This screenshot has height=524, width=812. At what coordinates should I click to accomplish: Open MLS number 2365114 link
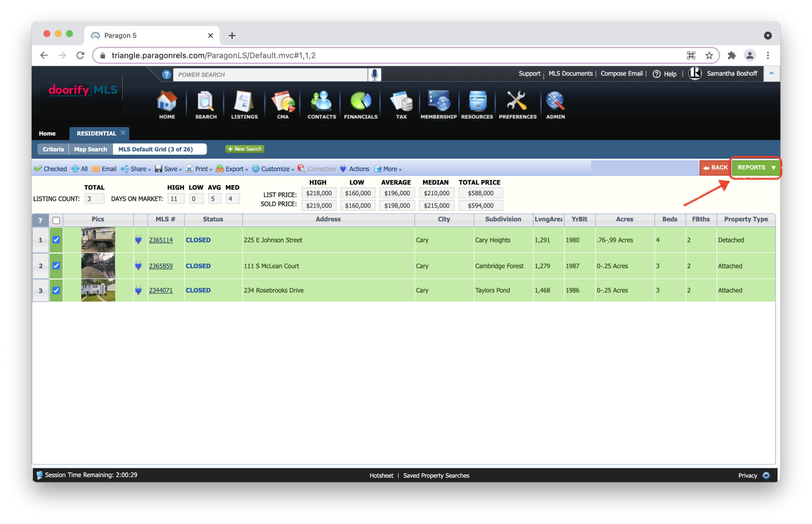[x=161, y=240]
